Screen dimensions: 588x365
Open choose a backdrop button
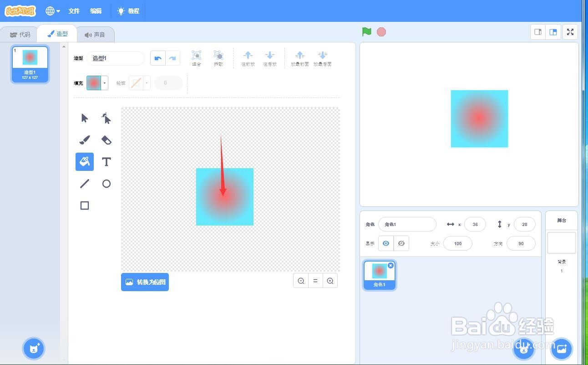pyautogui.click(x=562, y=349)
